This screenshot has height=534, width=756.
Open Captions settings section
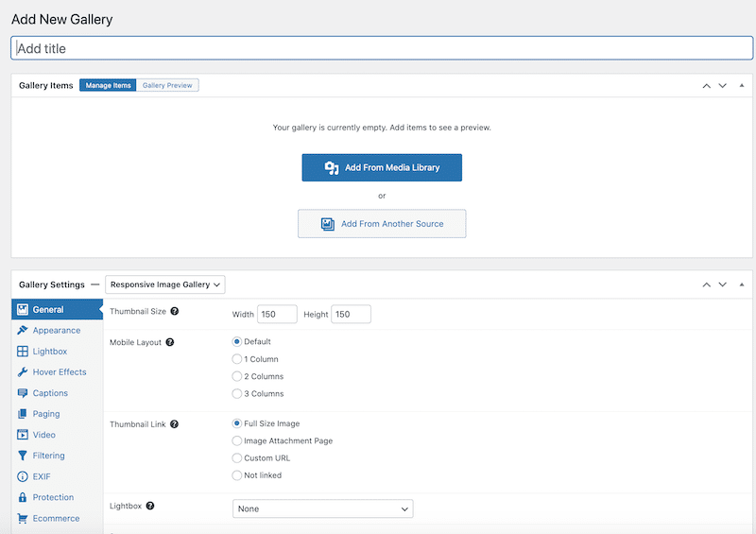(58, 393)
